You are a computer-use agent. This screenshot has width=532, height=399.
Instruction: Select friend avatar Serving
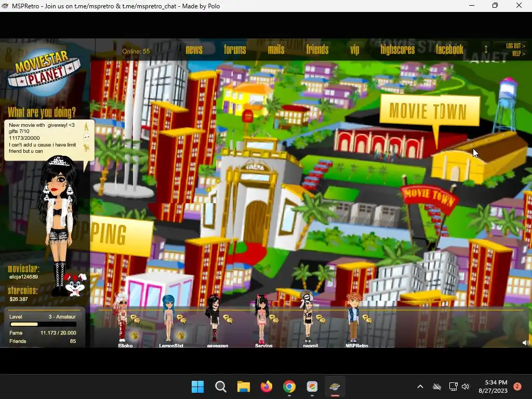261,319
